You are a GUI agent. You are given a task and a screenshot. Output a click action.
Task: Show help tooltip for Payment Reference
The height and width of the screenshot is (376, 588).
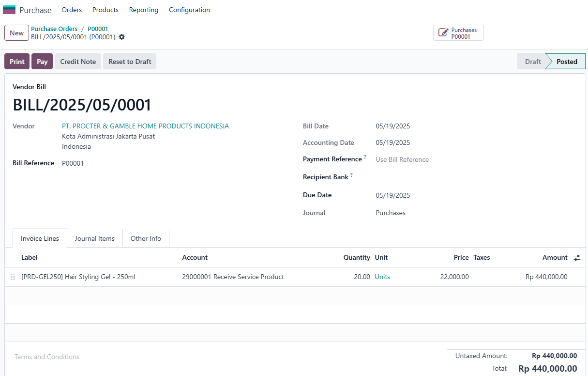[x=365, y=157]
